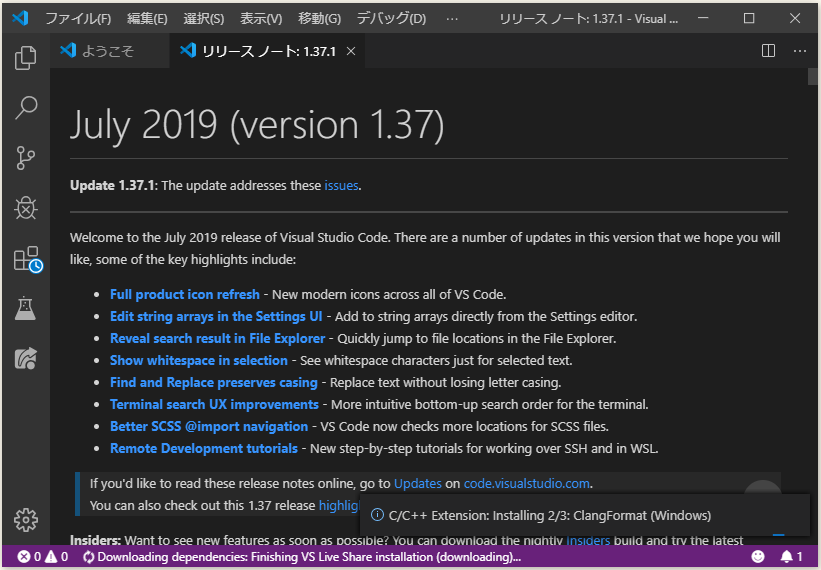Click the VS Code logo in title bar
This screenshot has width=821, height=570.
(x=20, y=18)
